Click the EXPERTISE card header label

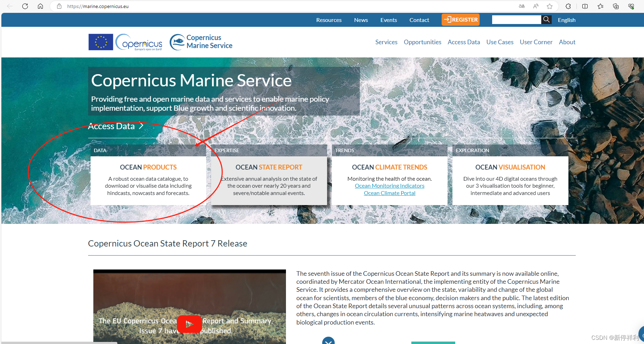coord(227,150)
